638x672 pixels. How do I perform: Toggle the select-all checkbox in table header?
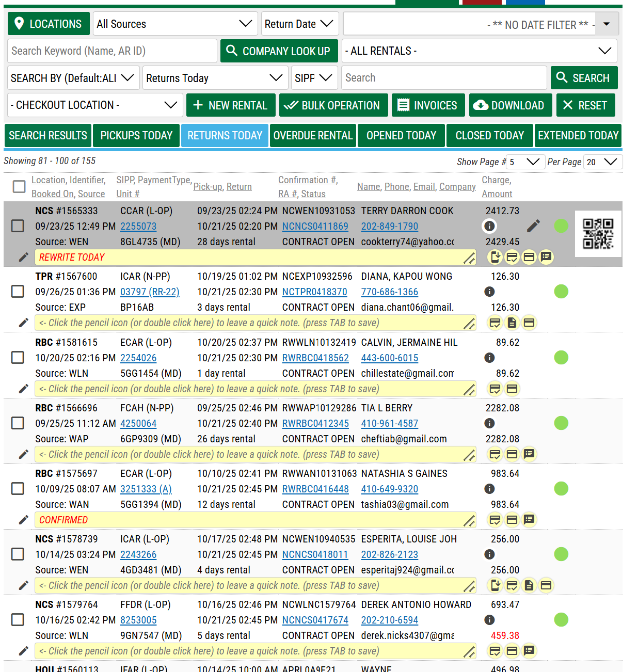[19, 186]
